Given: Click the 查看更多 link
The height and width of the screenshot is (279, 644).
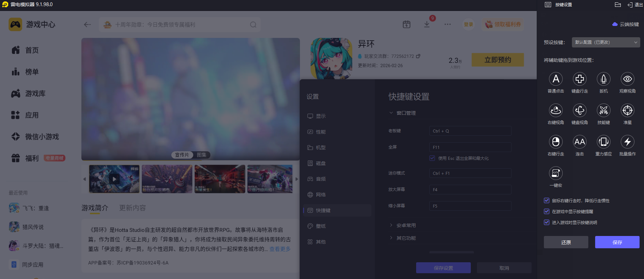Looking at the screenshot, I should click(x=280, y=249).
